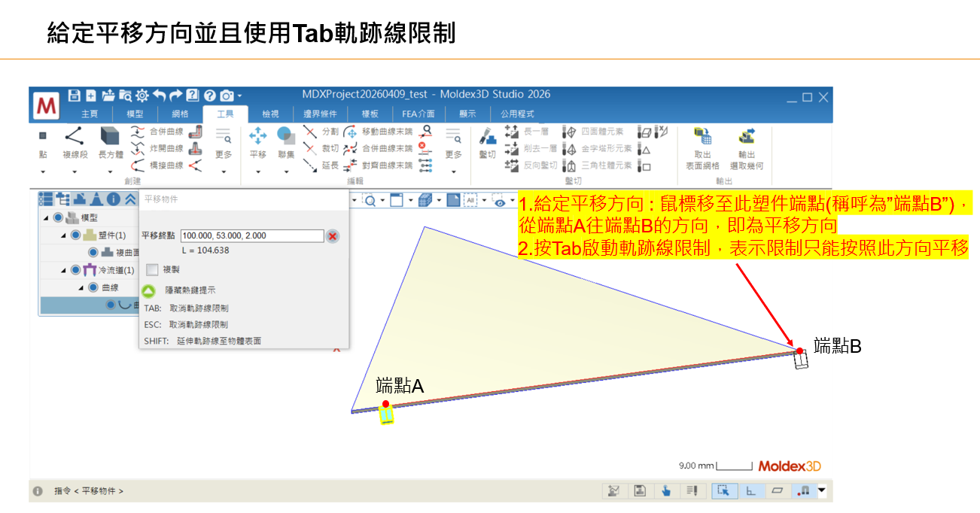Viewport: 980px width, 513px height.
Task: Click 移動曲線末端 move curve end tool
Action: pos(378,131)
